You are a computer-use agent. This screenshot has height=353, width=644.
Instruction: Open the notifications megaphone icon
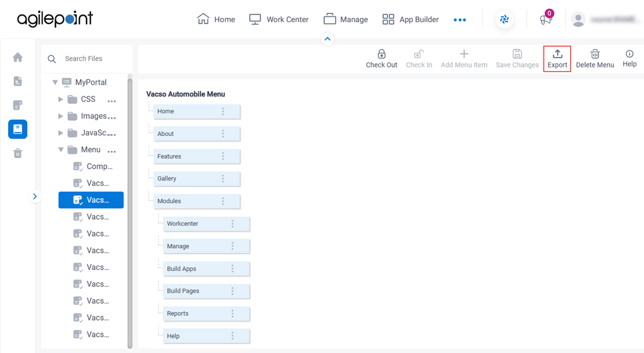tap(546, 20)
